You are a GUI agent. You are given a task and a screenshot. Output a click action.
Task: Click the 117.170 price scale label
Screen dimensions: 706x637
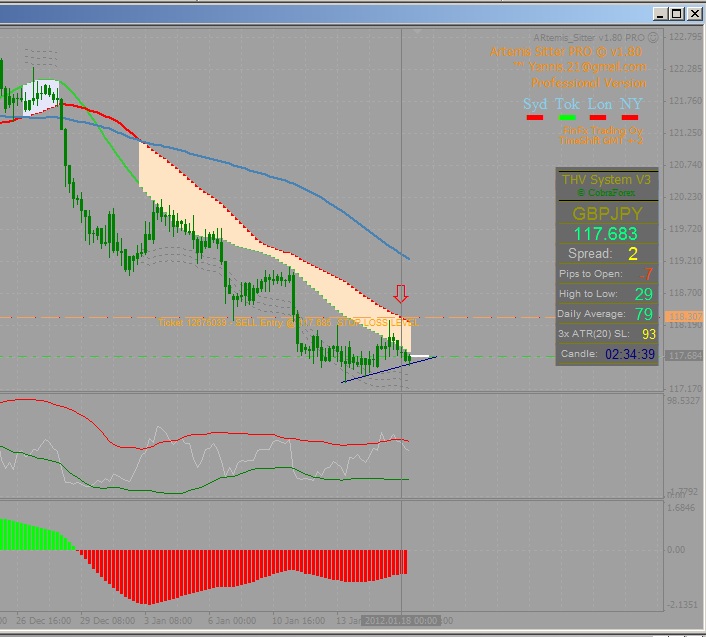pyautogui.click(x=685, y=388)
